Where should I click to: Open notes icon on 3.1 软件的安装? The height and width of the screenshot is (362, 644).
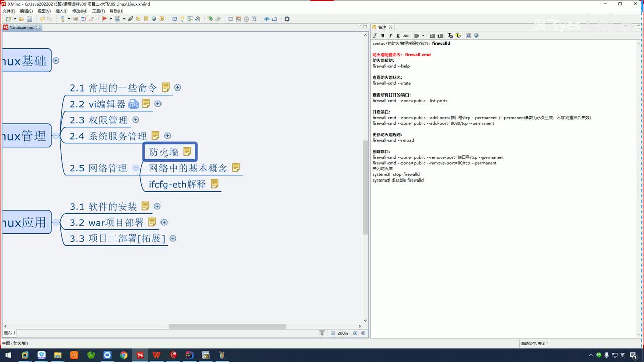[145, 206]
